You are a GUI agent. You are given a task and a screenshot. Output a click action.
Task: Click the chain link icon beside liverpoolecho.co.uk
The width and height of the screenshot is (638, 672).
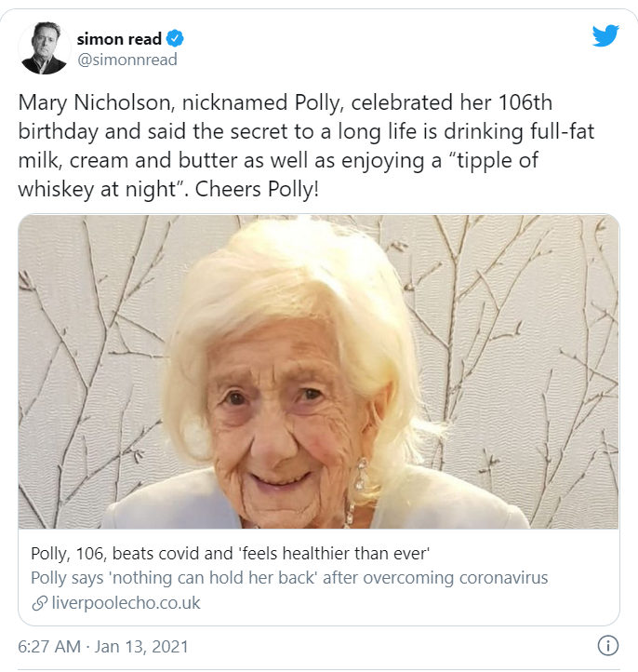click(x=39, y=603)
